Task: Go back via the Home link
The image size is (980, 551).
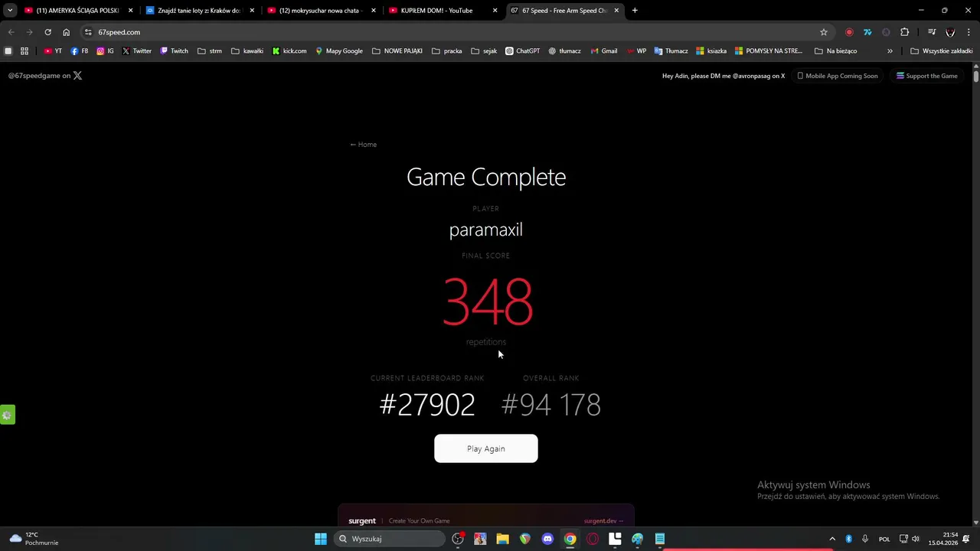Action: [x=363, y=145]
